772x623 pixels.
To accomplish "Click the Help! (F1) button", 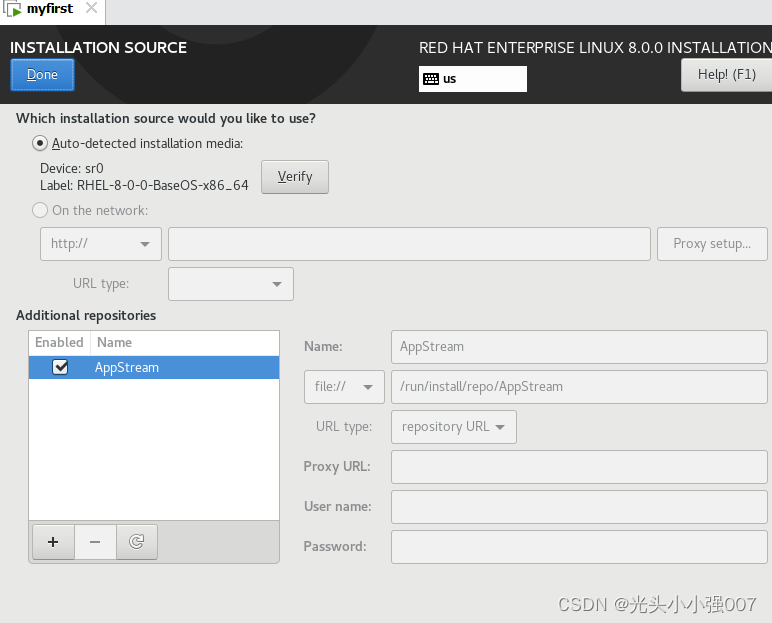I will pyautogui.click(x=726, y=75).
